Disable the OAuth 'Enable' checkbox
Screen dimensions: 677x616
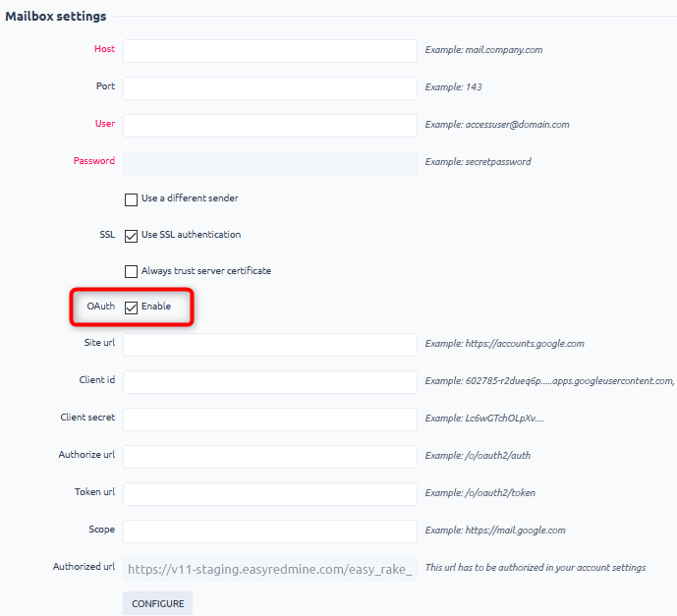[131, 308]
